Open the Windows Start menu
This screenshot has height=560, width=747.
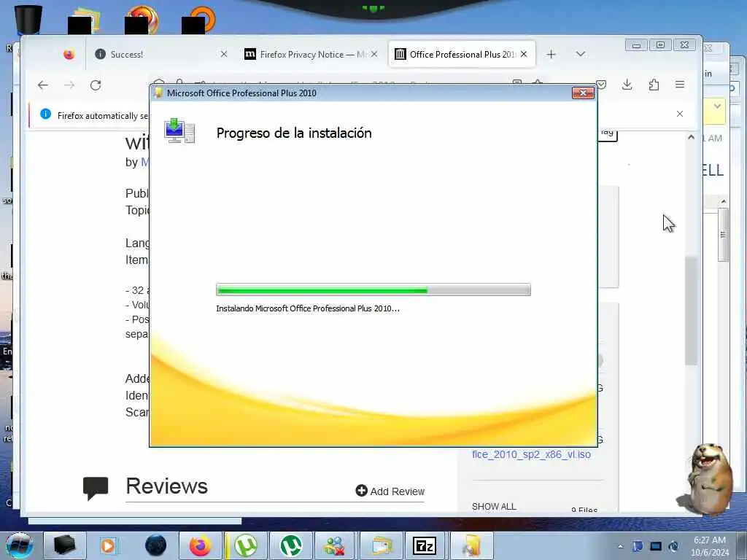point(20,545)
